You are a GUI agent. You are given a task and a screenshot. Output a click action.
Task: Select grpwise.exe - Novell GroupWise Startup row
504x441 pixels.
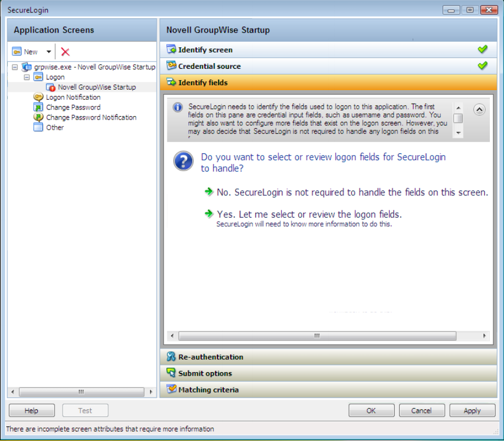tap(95, 67)
